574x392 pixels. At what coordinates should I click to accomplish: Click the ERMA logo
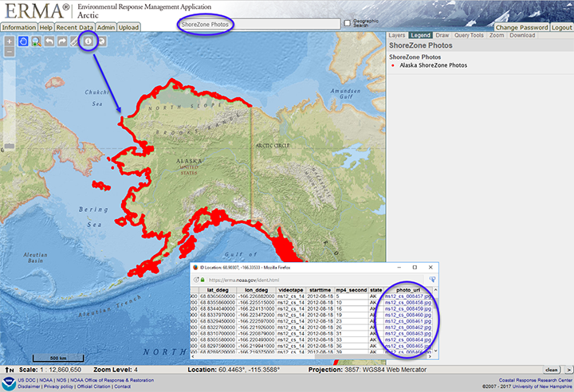point(37,11)
